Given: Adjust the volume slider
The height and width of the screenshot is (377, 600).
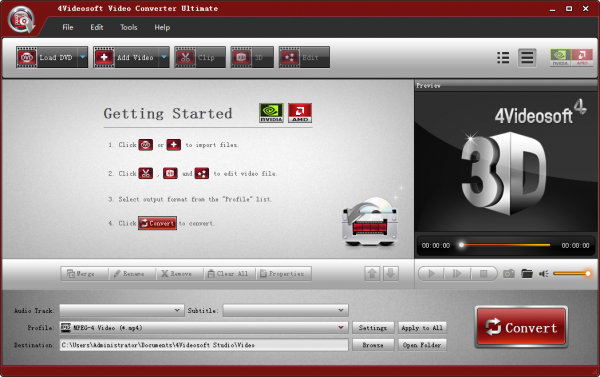Looking at the screenshot, I should pyautogui.click(x=572, y=273).
